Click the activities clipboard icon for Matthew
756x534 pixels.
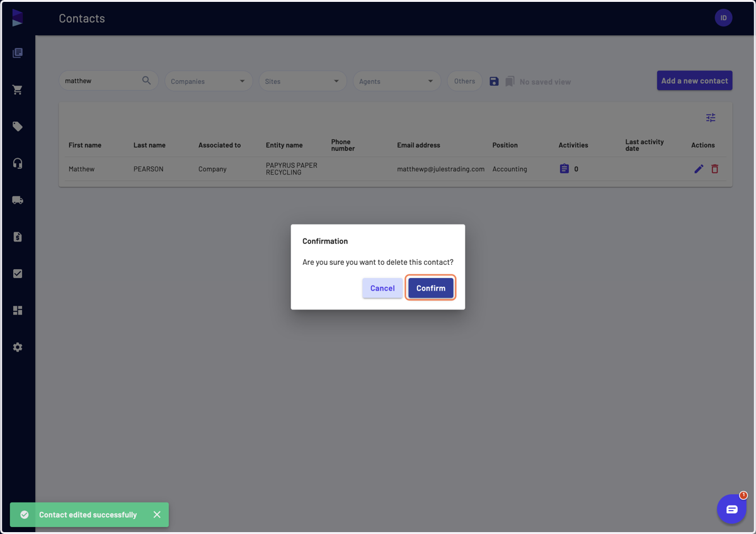[564, 169]
